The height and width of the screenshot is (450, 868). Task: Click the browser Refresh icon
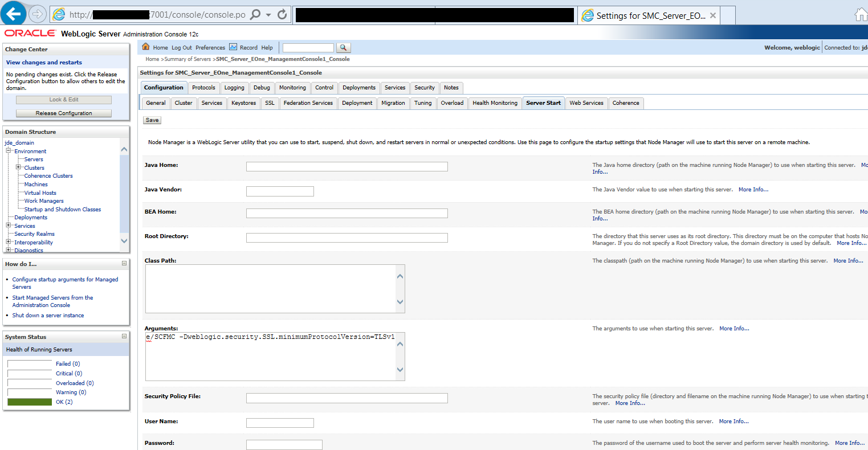[282, 14]
